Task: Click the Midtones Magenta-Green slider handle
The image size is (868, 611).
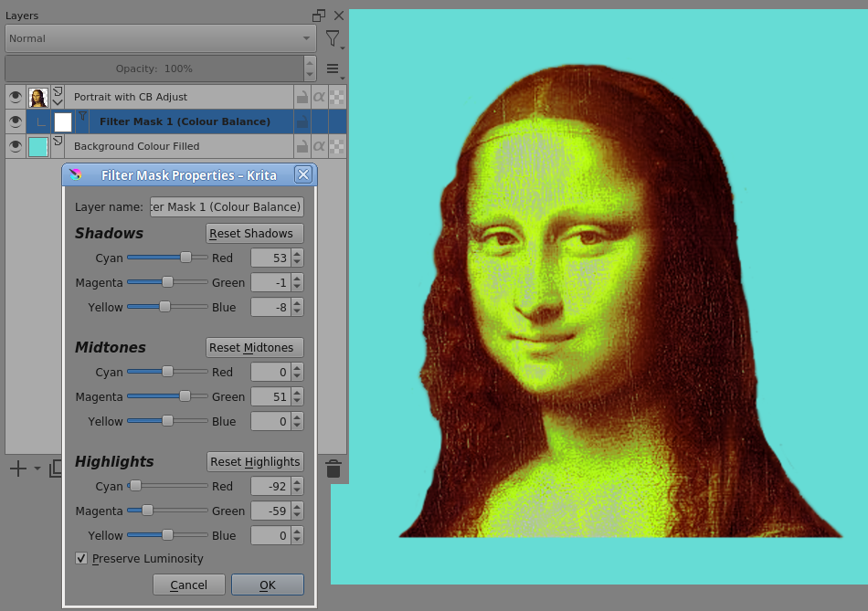Action: 185,396
